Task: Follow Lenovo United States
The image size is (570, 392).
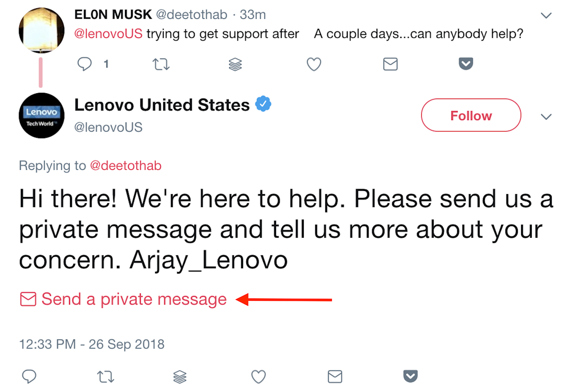Action: point(471,115)
